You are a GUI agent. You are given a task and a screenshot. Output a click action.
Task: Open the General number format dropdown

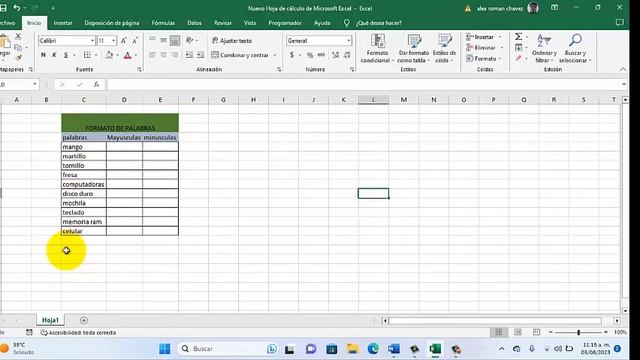tap(348, 40)
